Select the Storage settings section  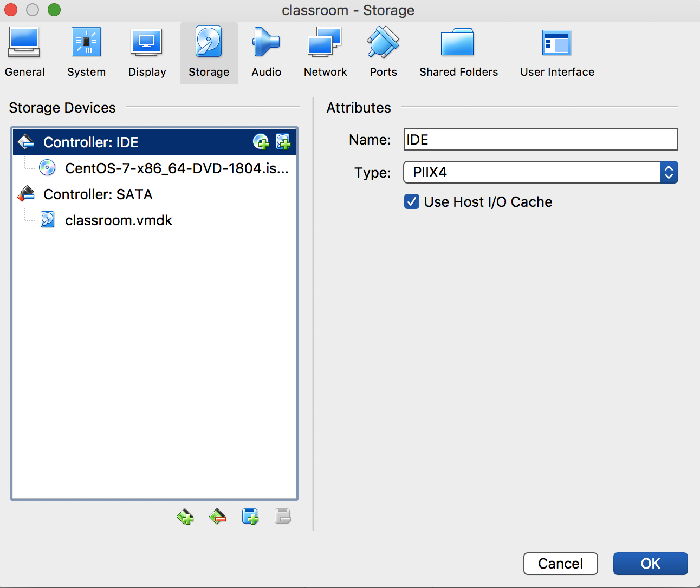(209, 53)
